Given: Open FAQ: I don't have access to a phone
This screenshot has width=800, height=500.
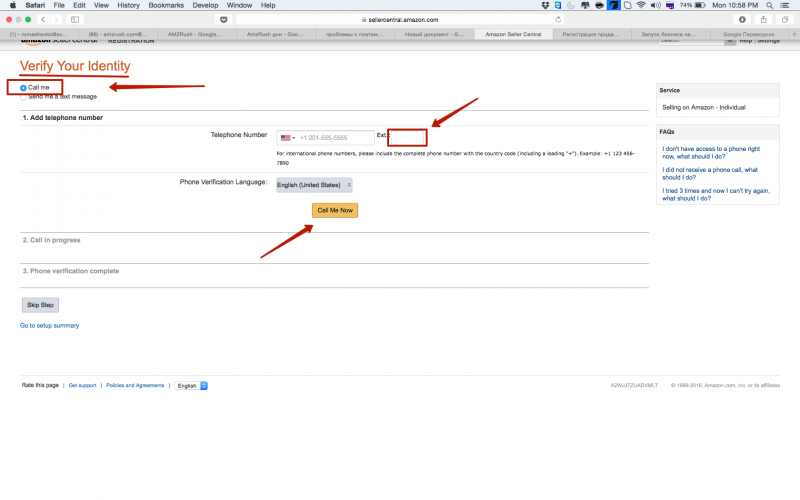Looking at the screenshot, I should (711, 153).
